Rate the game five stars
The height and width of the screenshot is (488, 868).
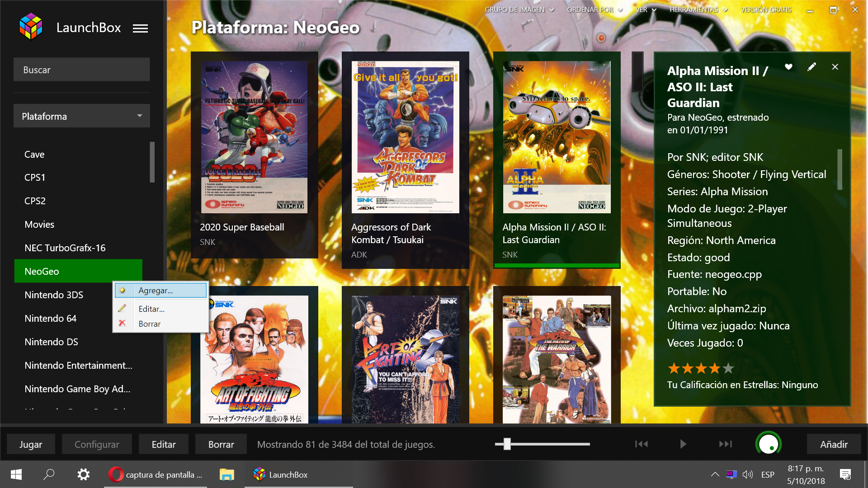728,369
